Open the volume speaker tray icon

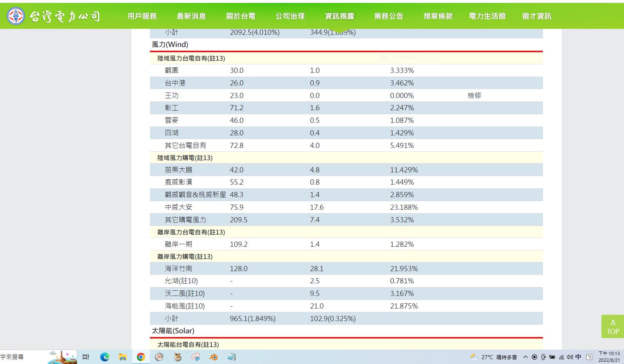570,357
